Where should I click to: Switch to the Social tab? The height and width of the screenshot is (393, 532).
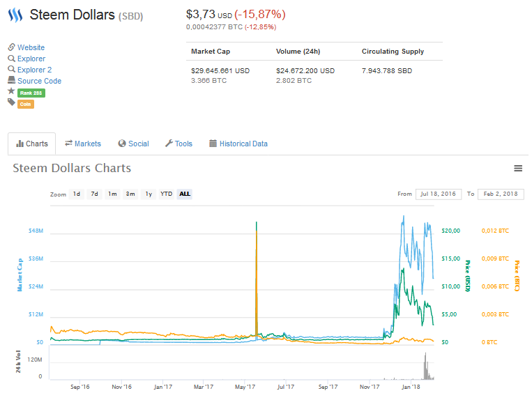[134, 144]
